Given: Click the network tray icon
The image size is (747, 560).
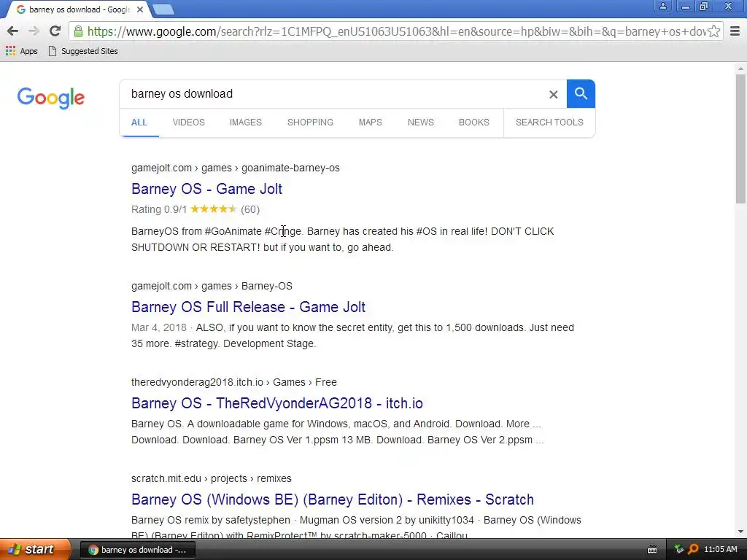Looking at the screenshot, I should [x=679, y=549].
